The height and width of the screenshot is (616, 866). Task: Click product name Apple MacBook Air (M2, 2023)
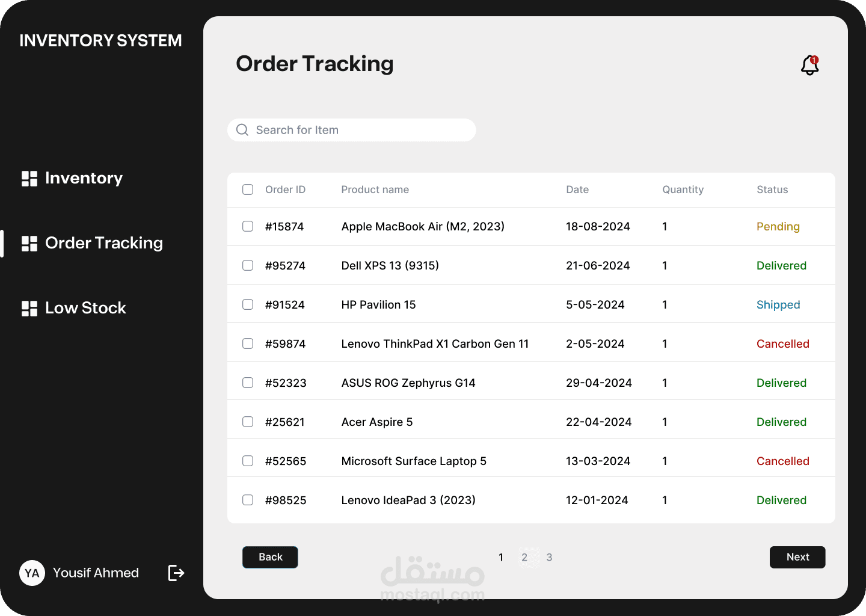click(x=423, y=227)
